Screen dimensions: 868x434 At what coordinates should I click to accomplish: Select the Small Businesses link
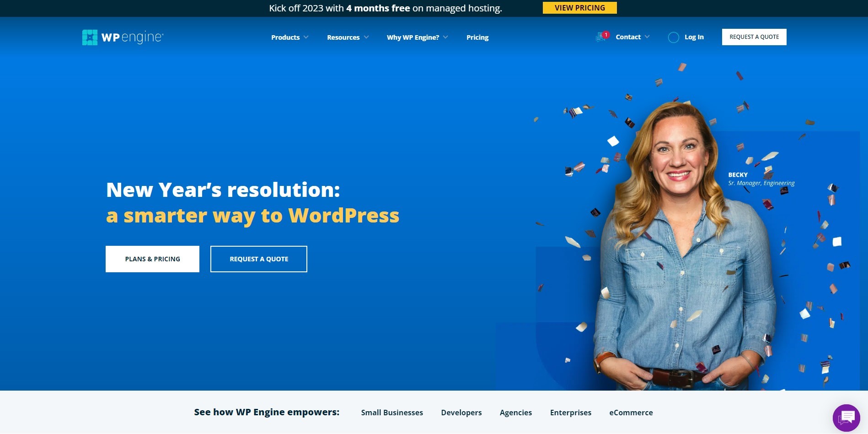pos(392,413)
